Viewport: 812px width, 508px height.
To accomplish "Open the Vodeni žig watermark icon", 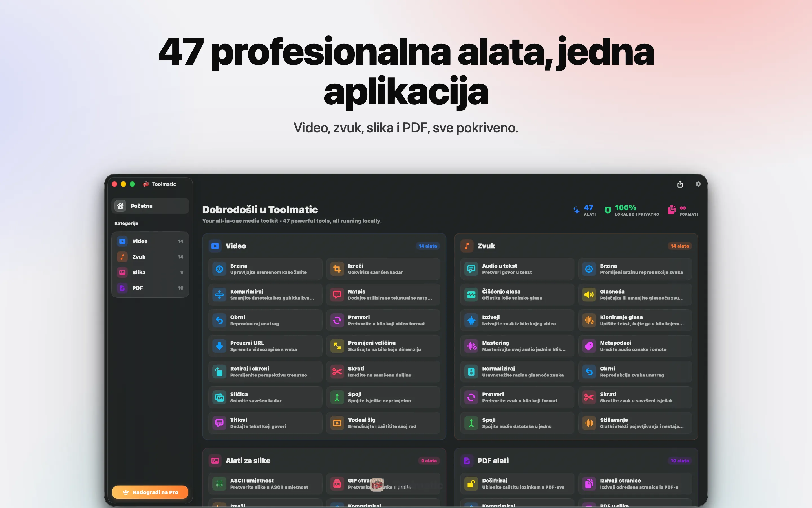I will pos(337,423).
